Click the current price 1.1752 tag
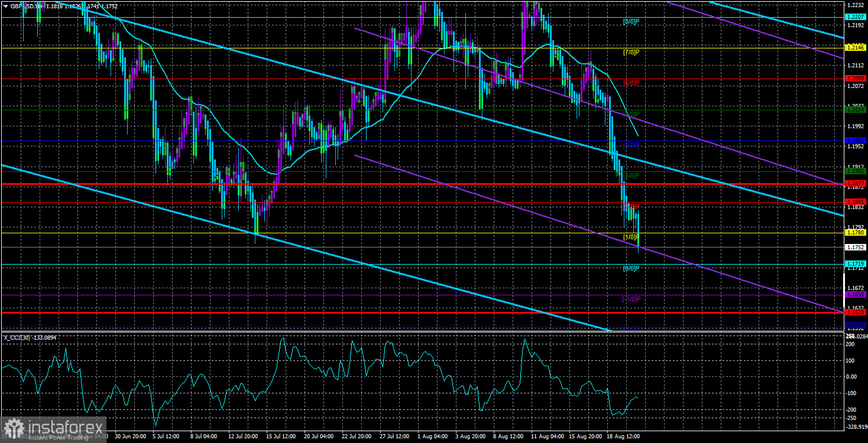868x443 pixels. pos(856,247)
